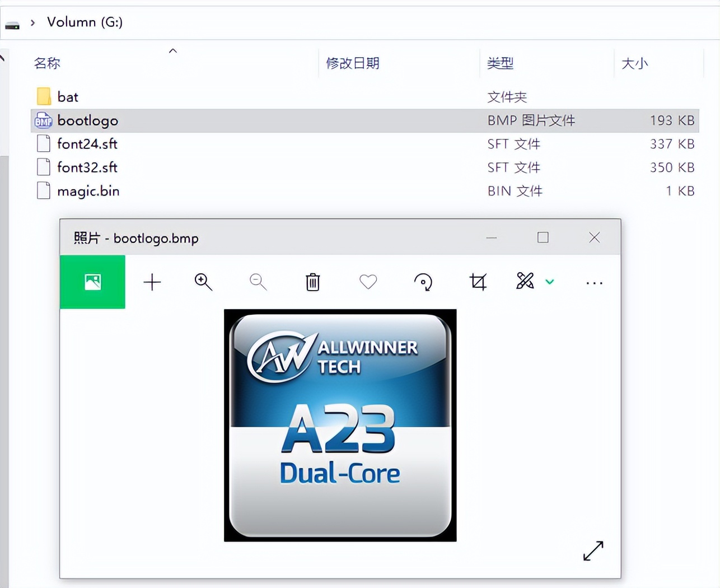Image resolution: width=720 pixels, height=588 pixels.
Task: Click the BIN 文件 type cell
Action: click(515, 191)
